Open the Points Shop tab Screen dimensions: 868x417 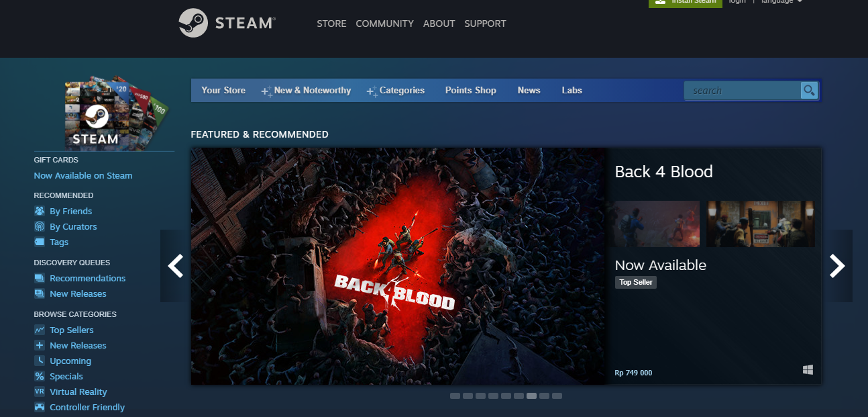471,91
